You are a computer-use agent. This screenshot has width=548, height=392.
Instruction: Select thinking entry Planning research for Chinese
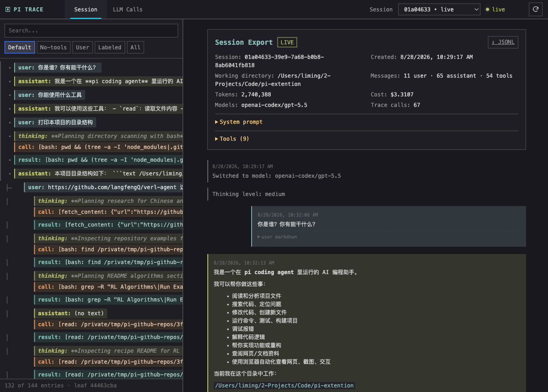(x=108, y=201)
